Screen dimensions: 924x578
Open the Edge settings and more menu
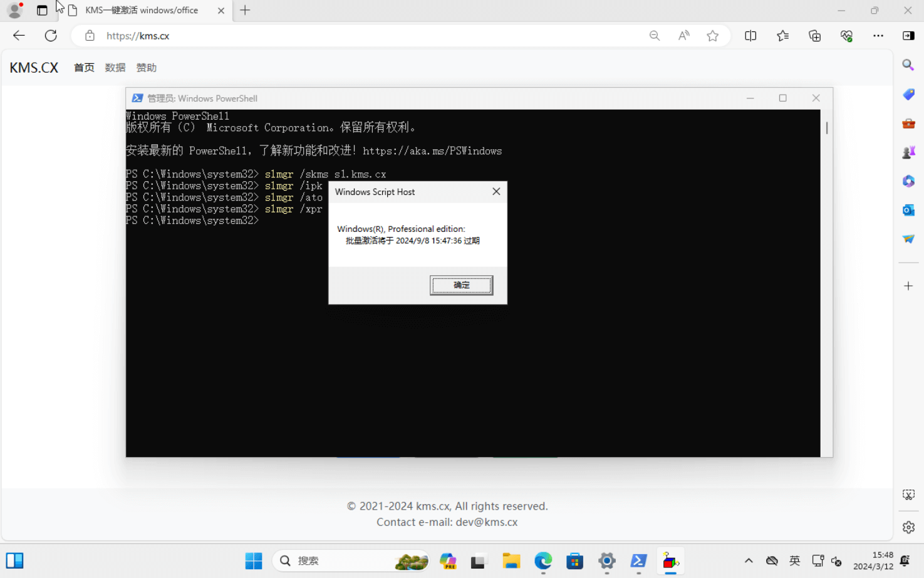[878, 36]
